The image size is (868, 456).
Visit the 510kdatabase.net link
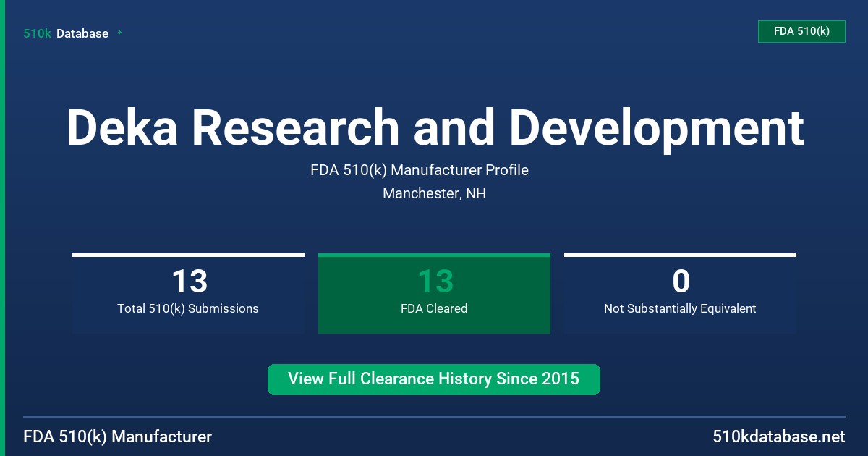778,437
